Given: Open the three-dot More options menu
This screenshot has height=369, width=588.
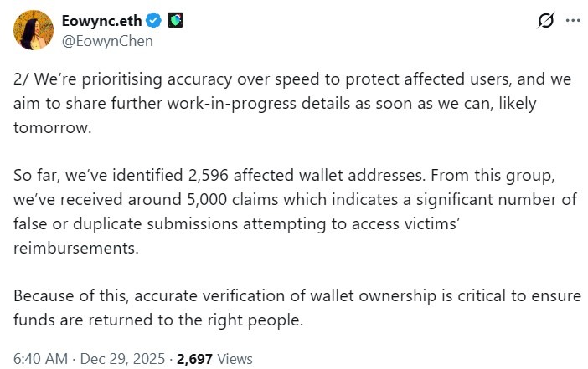Looking at the screenshot, I should [572, 20].
